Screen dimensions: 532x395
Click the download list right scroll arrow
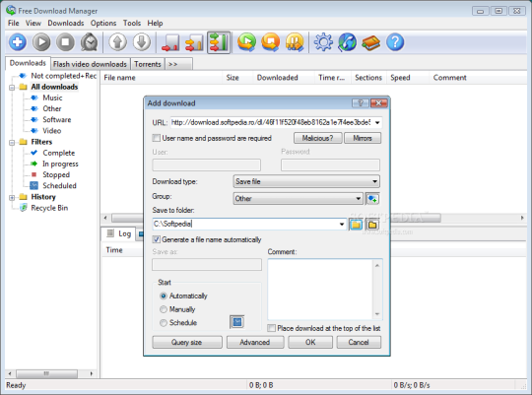(x=522, y=218)
